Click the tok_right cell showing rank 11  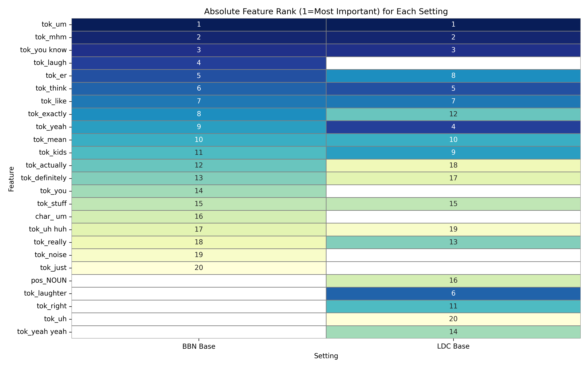(x=453, y=306)
